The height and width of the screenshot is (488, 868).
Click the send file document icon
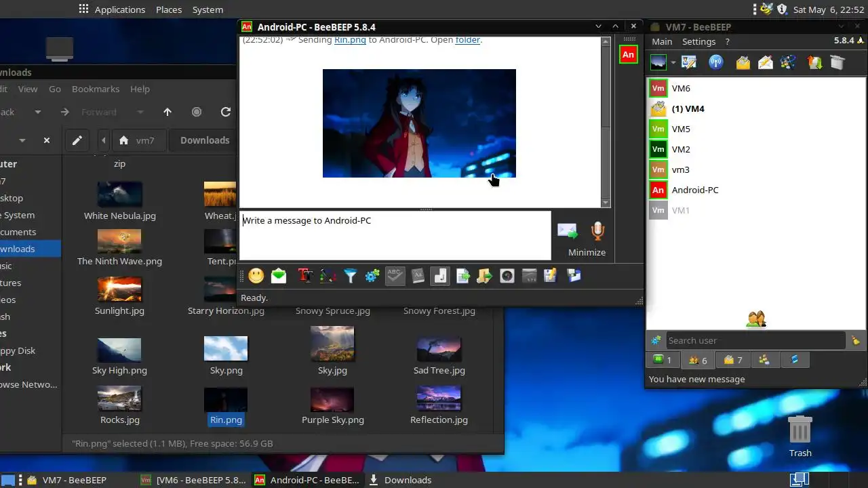tap(462, 276)
